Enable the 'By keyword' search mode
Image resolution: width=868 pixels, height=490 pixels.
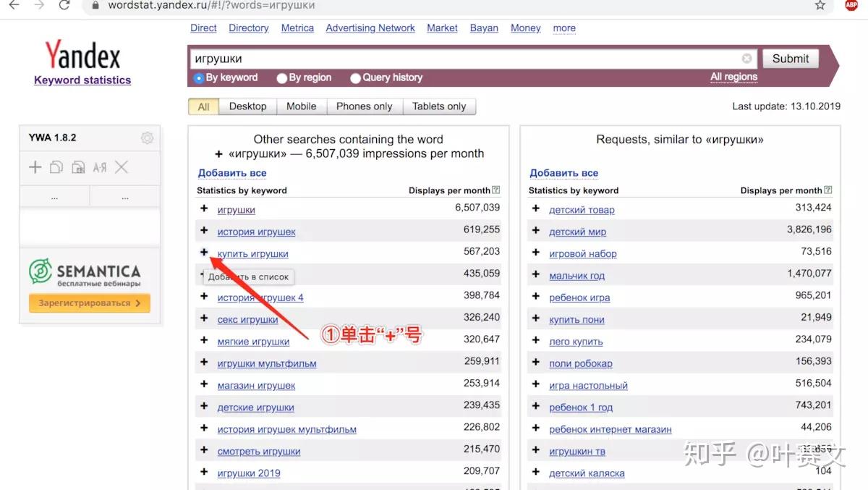click(x=198, y=77)
